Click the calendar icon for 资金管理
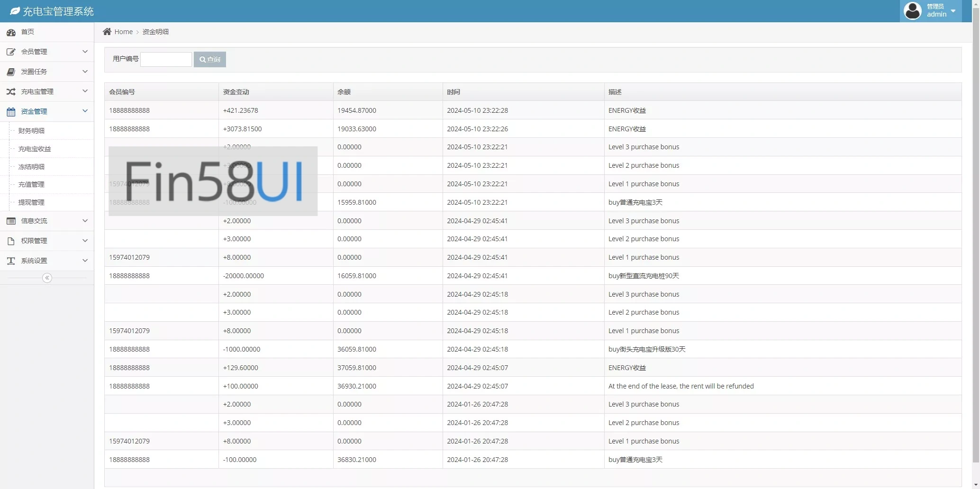The image size is (980, 489). [x=11, y=112]
